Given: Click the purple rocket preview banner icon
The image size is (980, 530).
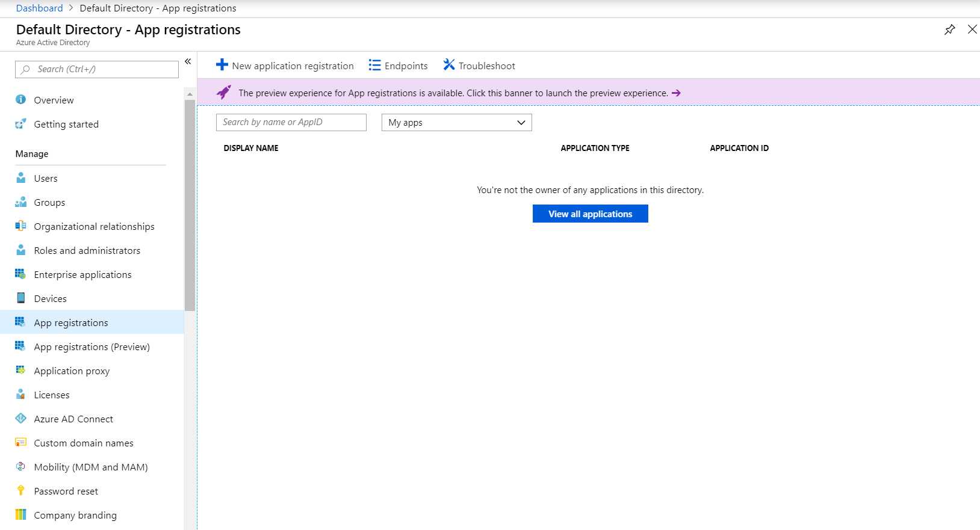Looking at the screenshot, I should (x=224, y=93).
